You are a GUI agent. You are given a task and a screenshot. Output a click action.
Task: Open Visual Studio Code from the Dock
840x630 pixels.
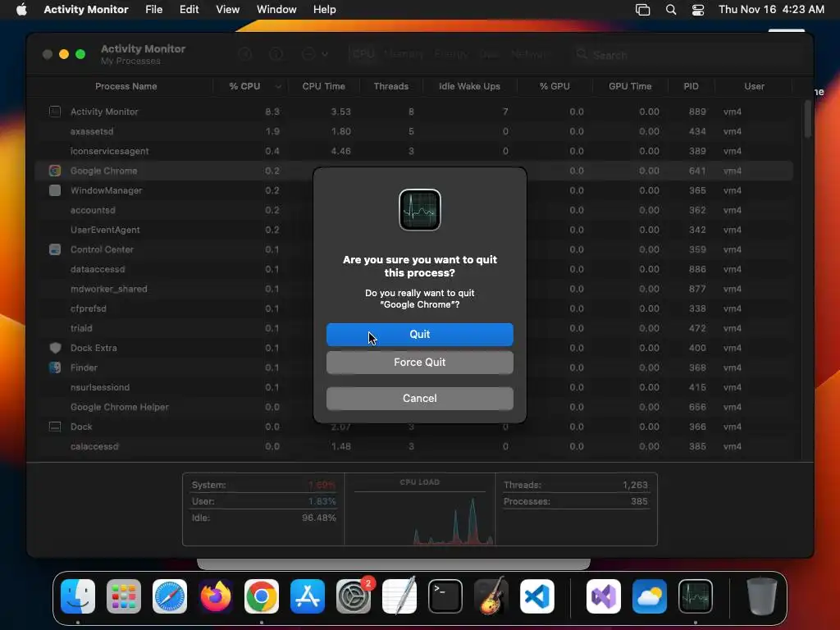(x=536, y=596)
